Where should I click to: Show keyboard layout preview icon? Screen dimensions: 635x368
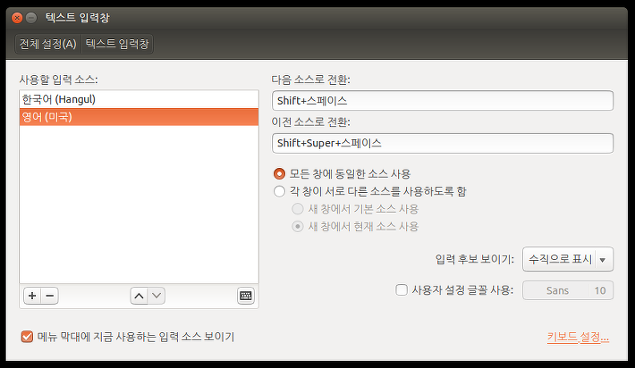245,296
